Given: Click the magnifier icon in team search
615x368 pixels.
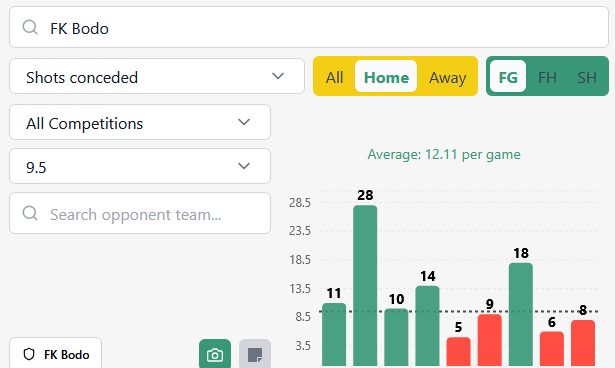Looking at the screenshot, I should (30, 27).
